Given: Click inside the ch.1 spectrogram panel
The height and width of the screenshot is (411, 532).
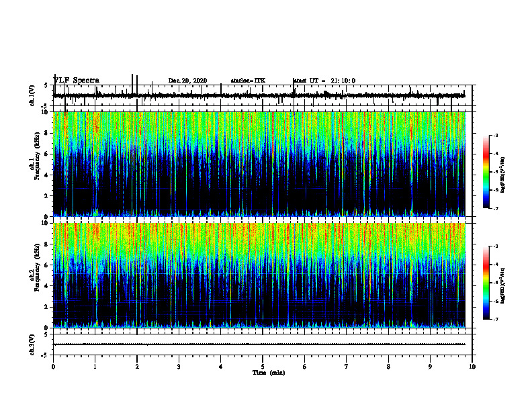Looking at the screenshot, I should (259, 164).
